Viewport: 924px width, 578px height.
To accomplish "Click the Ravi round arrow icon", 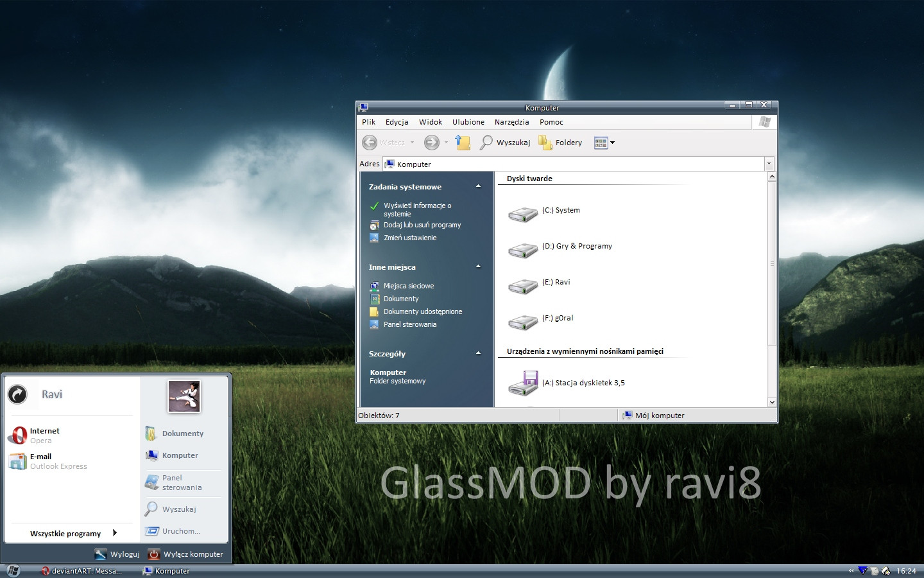I will [18, 394].
